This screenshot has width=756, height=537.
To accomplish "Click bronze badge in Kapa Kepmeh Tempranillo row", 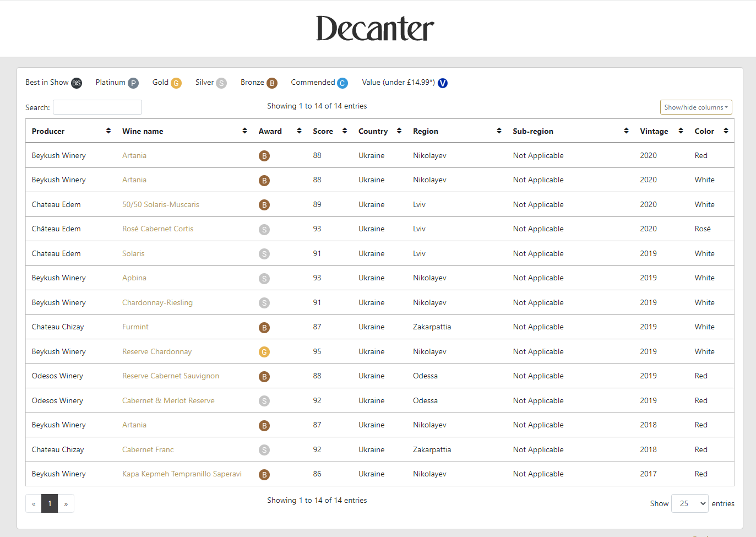I will pos(264,475).
